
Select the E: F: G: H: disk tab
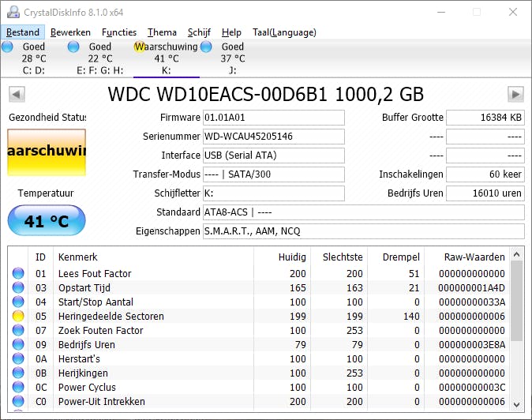click(x=99, y=58)
